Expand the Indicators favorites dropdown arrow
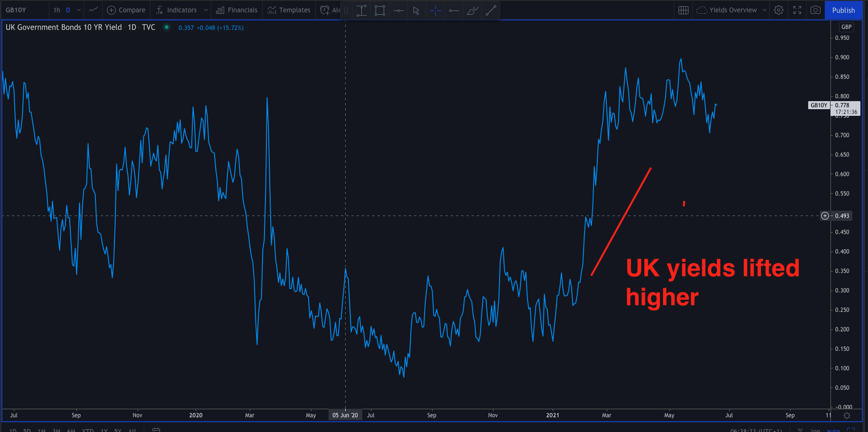 (206, 10)
